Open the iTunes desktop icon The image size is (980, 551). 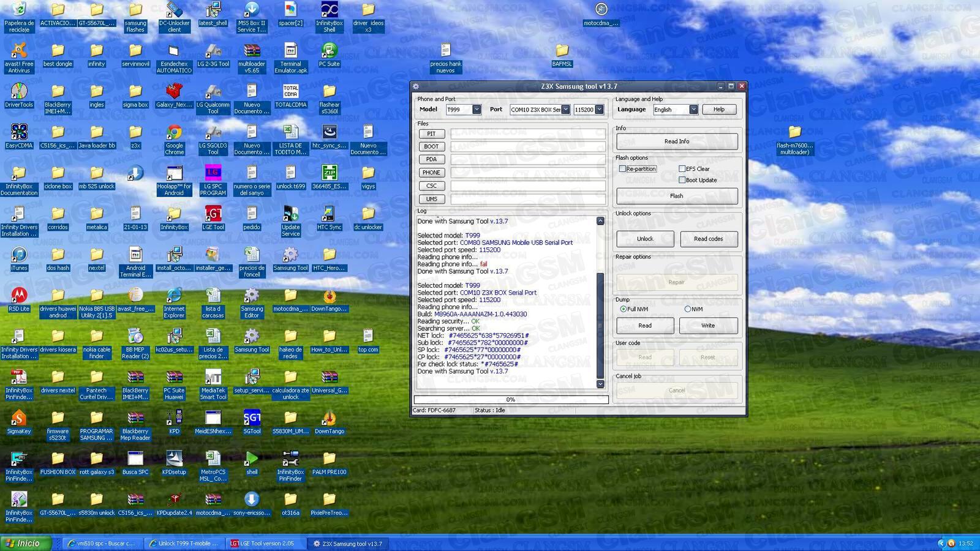(19, 259)
